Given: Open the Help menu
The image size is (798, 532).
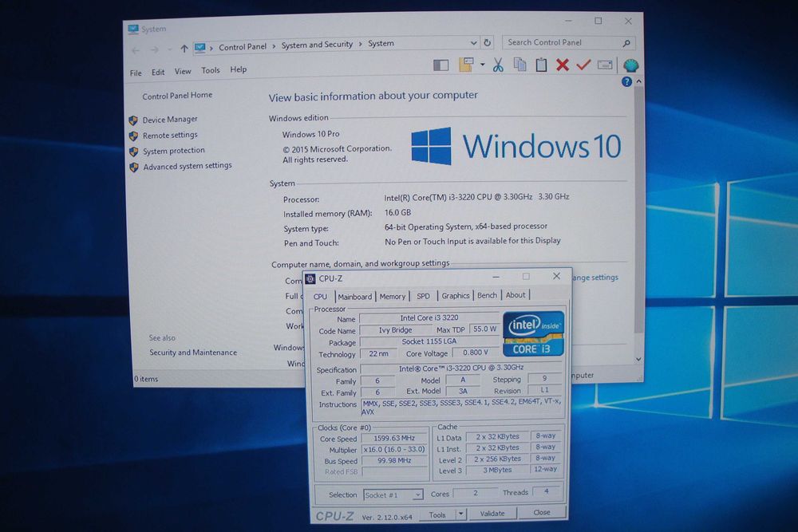Looking at the screenshot, I should pyautogui.click(x=238, y=69).
